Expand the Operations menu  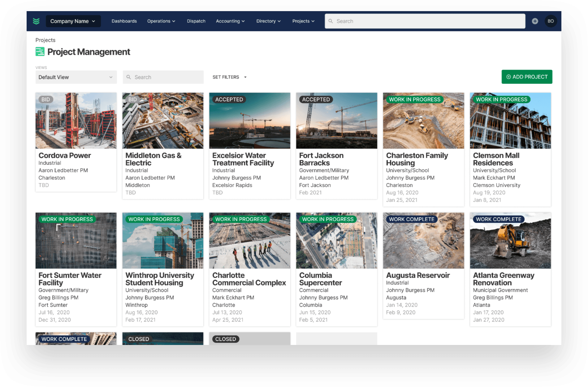pyautogui.click(x=161, y=21)
